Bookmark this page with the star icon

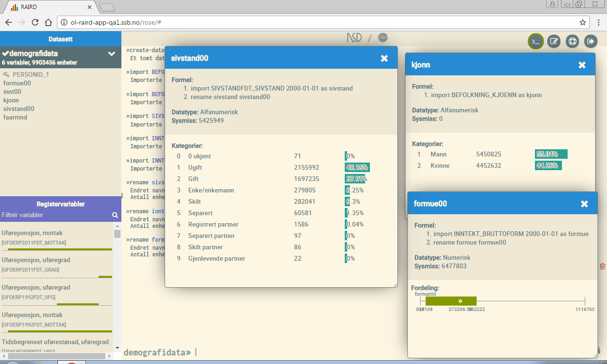[x=583, y=22]
